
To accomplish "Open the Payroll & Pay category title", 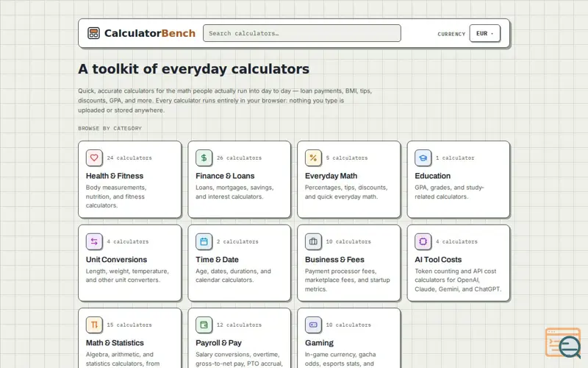I will coord(218,343).
